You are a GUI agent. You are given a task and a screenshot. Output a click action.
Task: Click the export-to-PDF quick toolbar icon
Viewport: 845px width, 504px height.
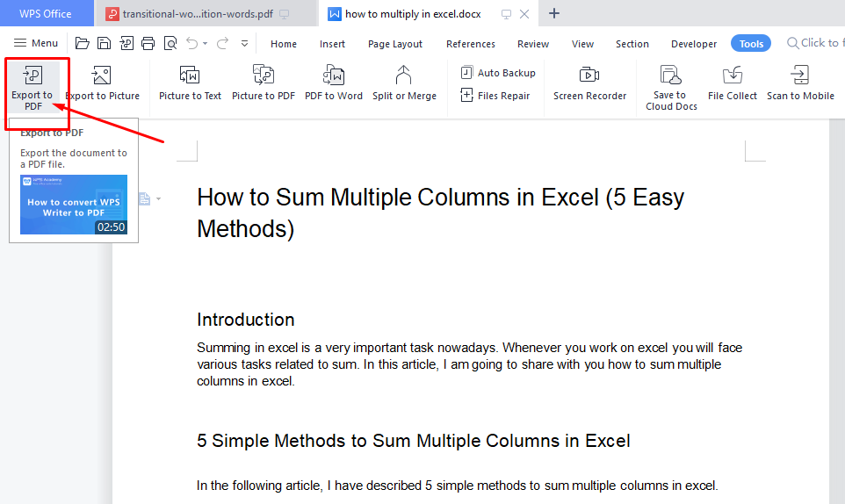coord(126,43)
